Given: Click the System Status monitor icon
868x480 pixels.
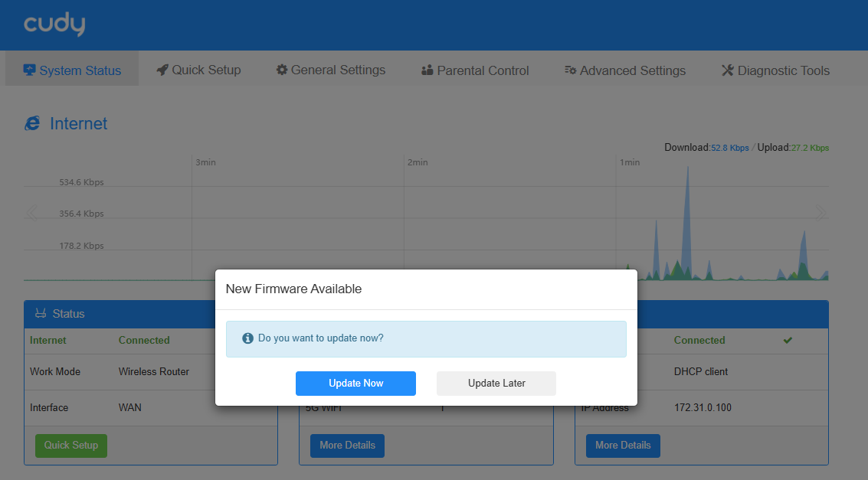Looking at the screenshot, I should coord(30,70).
